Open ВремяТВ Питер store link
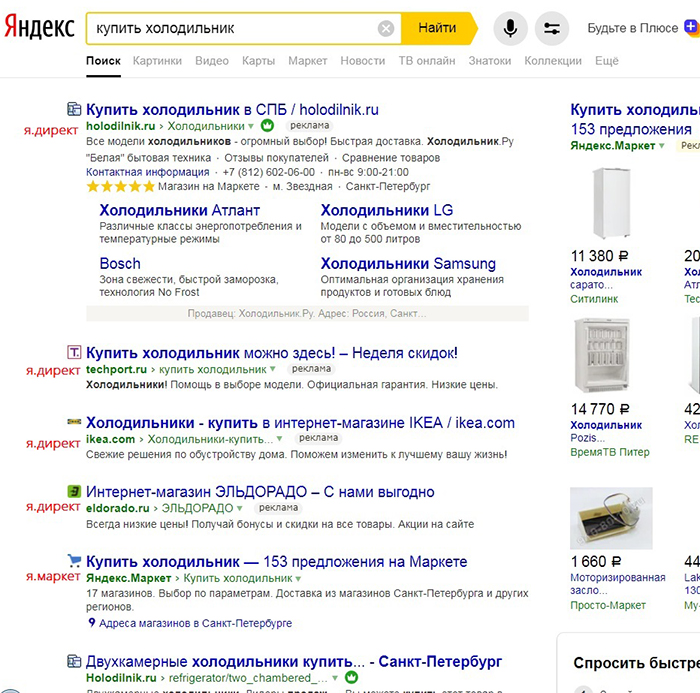 tap(610, 452)
